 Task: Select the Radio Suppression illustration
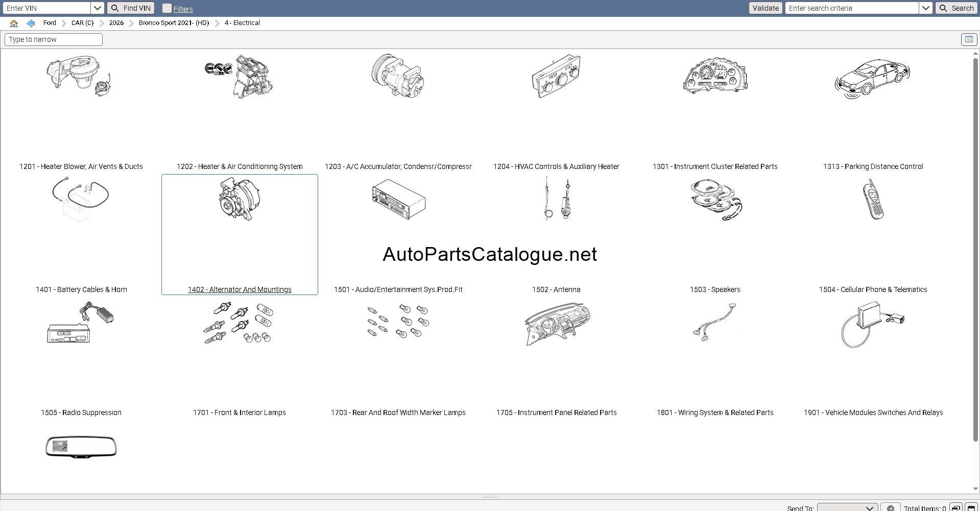point(81,322)
